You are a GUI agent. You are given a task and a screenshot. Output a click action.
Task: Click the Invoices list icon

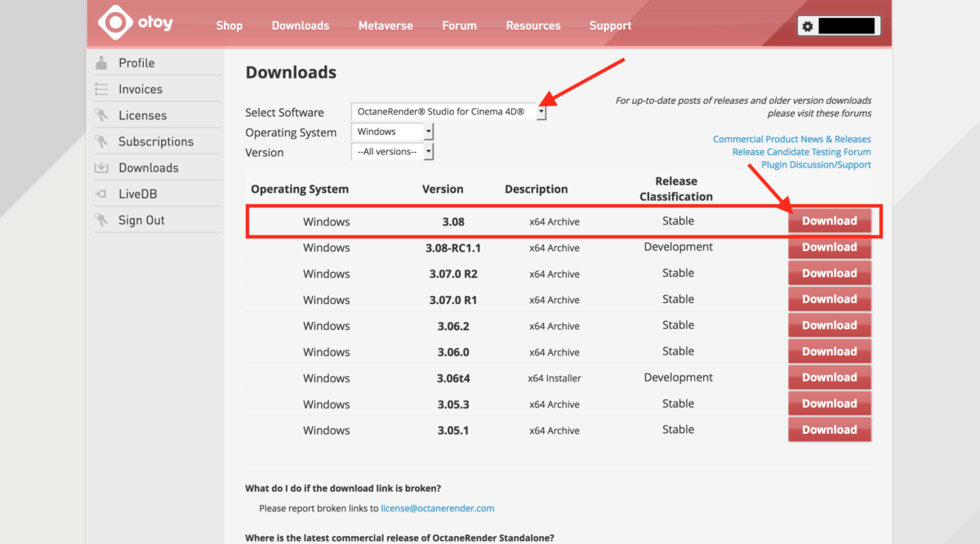(101, 89)
